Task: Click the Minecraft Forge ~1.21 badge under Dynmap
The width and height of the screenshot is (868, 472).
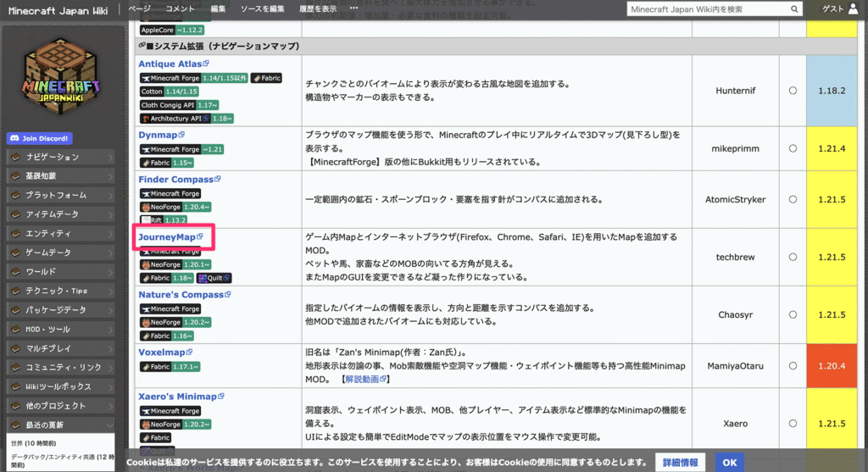Action: click(181, 149)
